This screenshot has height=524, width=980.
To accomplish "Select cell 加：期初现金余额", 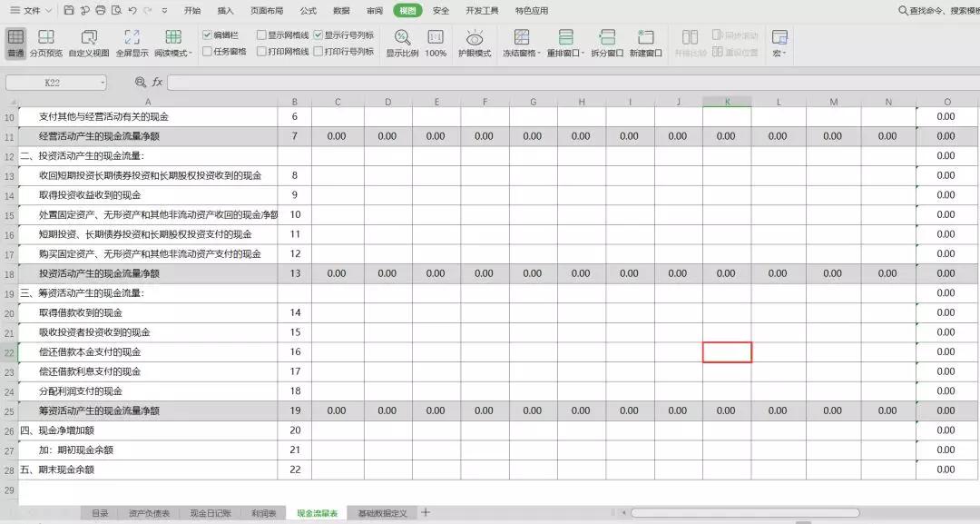I will [x=148, y=450].
